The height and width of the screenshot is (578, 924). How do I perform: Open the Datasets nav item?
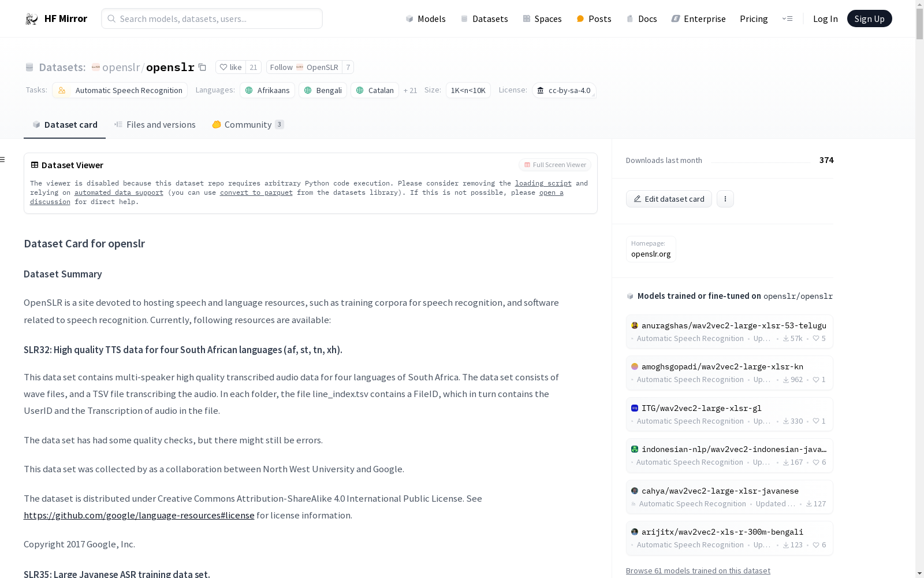tap(484, 19)
